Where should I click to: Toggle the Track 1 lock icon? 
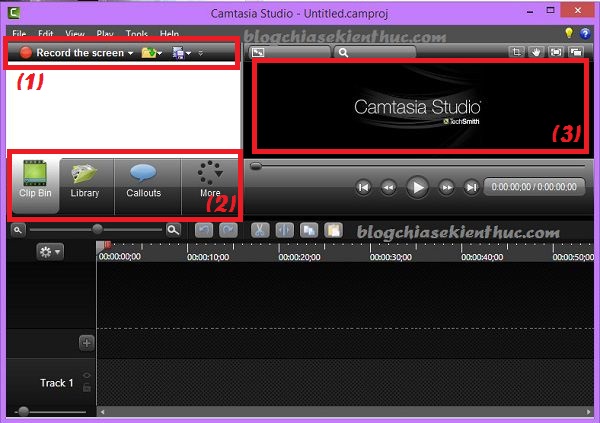coord(87,388)
